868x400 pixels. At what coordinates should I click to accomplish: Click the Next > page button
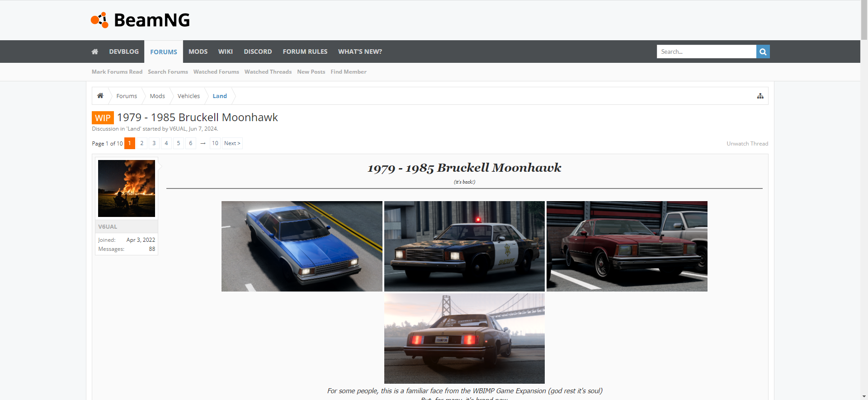click(232, 143)
